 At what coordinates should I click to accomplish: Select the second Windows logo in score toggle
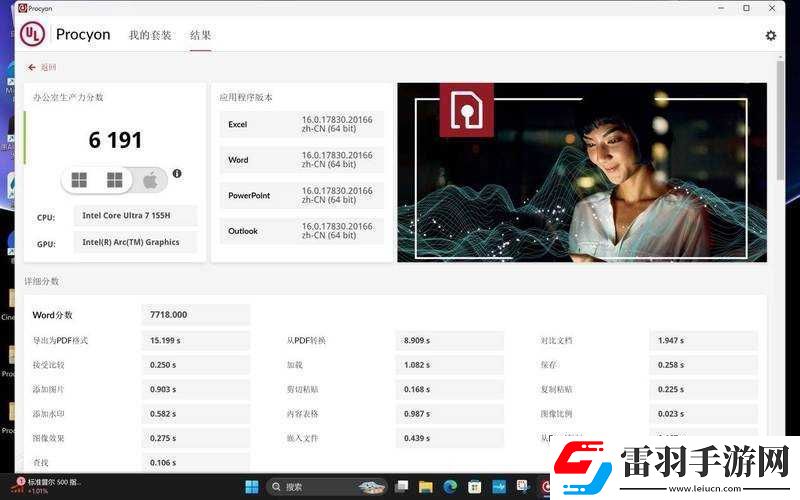click(x=114, y=180)
